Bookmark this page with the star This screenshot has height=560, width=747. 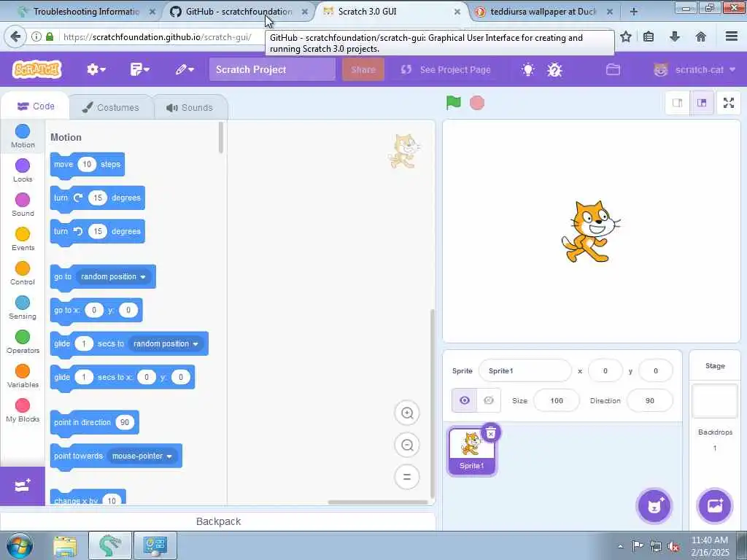[x=626, y=36]
